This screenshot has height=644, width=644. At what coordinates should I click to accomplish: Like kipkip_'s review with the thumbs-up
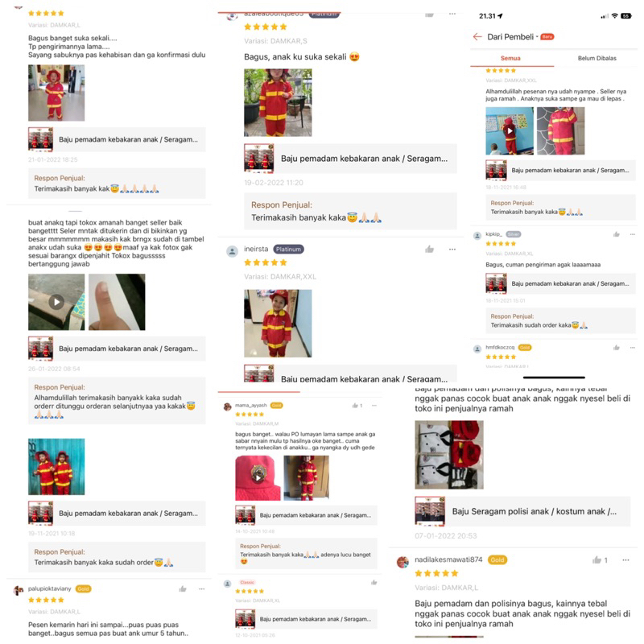616,234
